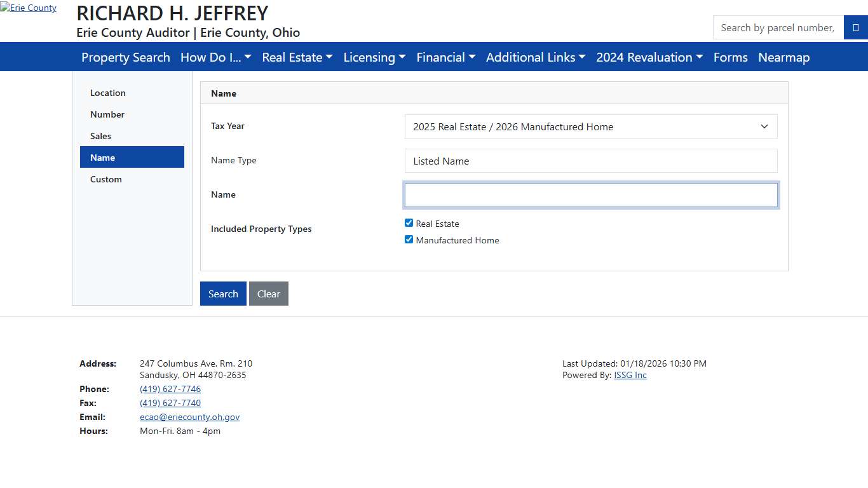868x488 pixels.
Task: Open the 2024 Revaluation menu
Action: pos(649,57)
